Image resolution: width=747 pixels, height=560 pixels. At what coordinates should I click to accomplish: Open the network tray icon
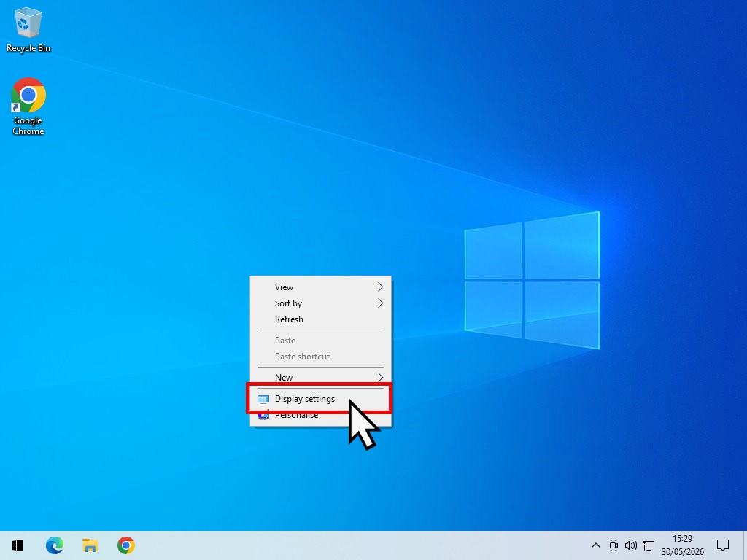click(649, 545)
